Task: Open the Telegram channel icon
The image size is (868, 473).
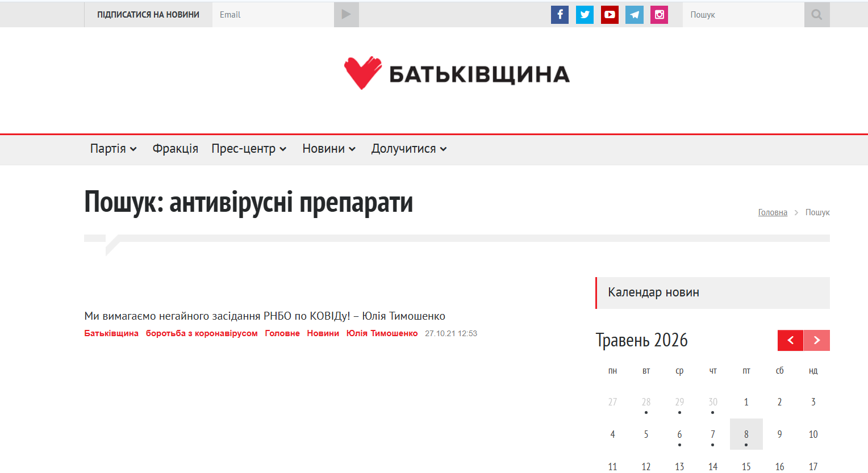Action: click(x=635, y=15)
